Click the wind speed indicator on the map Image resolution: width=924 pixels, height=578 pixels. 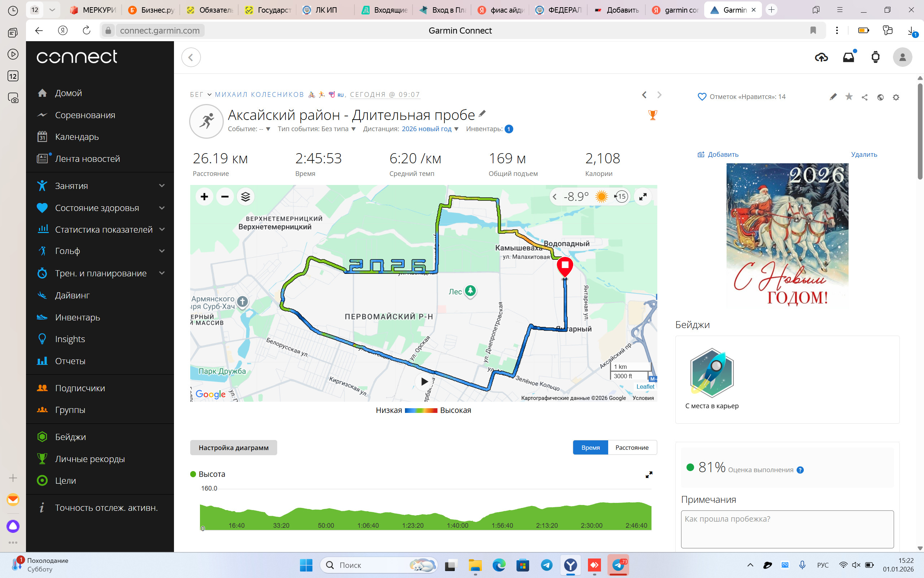620,197
